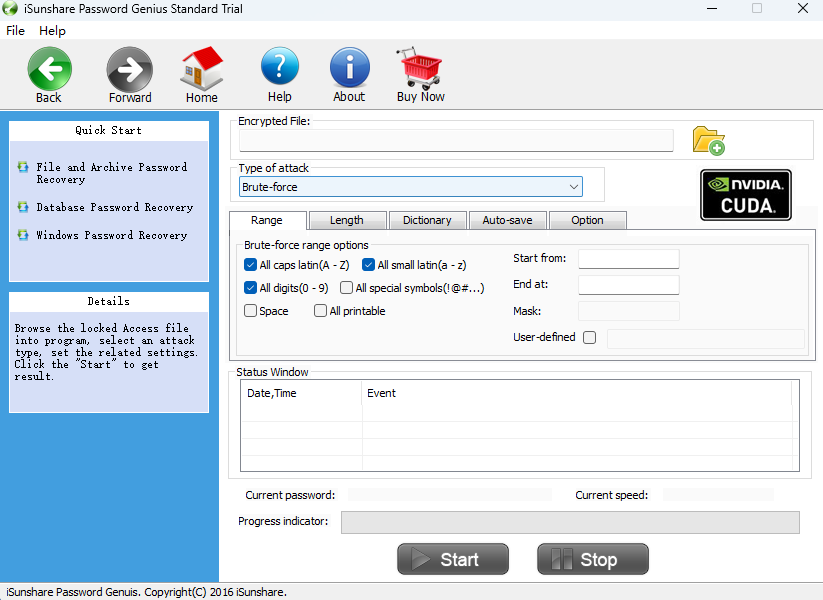823x600 pixels.
Task: Click the Buy Now shopping cart
Action: pyautogui.click(x=420, y=68)
